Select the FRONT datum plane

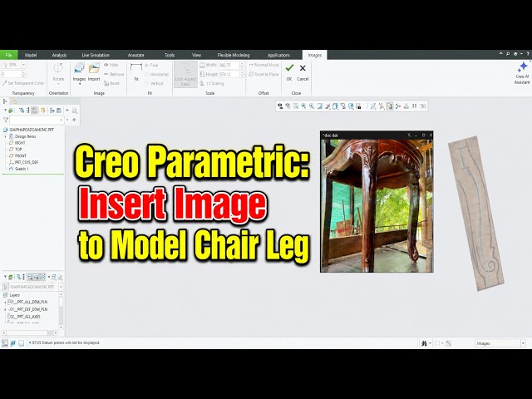(17, 155)
